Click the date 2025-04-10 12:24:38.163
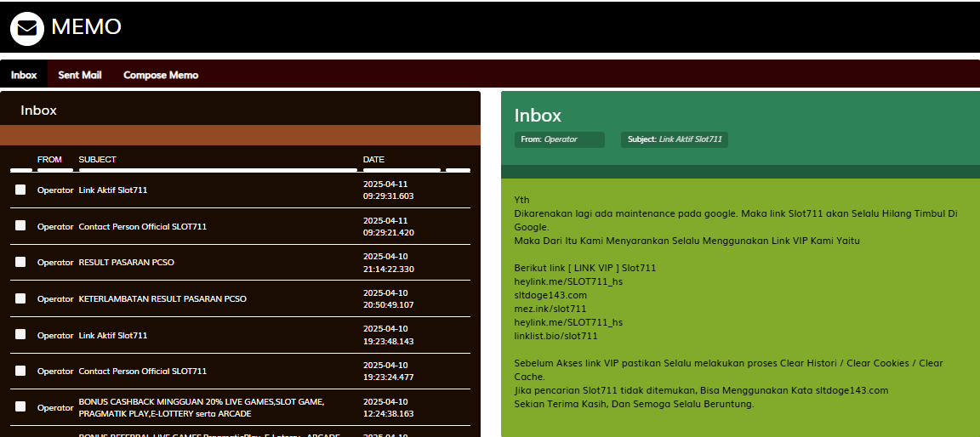Screen dimensions: 980x437 (x=388, y=407)
